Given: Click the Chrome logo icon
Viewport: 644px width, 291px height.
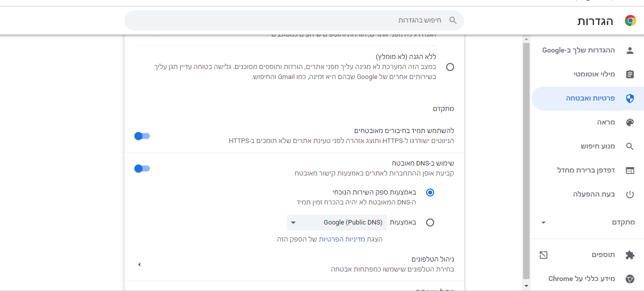Looking at the screenshot, I should 630,20.
